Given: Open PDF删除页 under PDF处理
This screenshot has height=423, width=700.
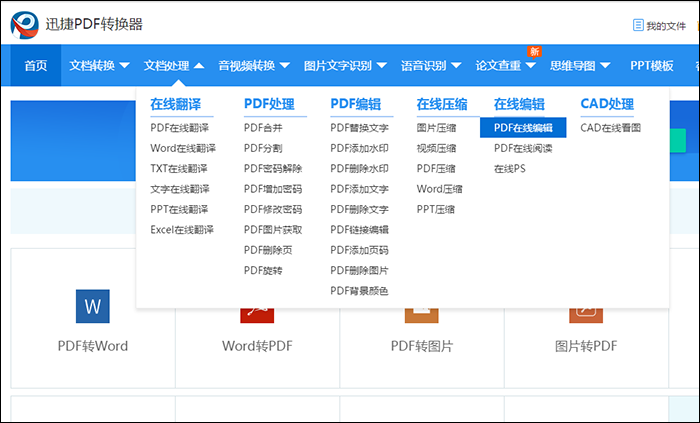Looking at the screenshot, I should [x=268, y=250].
